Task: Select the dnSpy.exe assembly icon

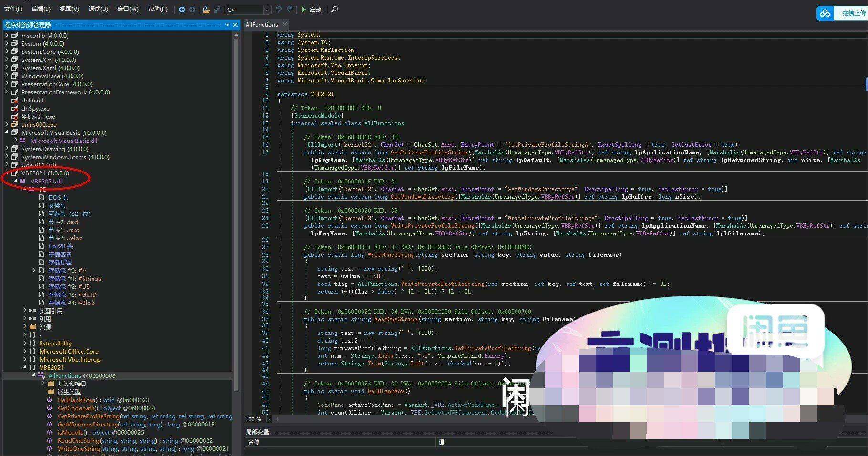Action: tap(15, 108)
